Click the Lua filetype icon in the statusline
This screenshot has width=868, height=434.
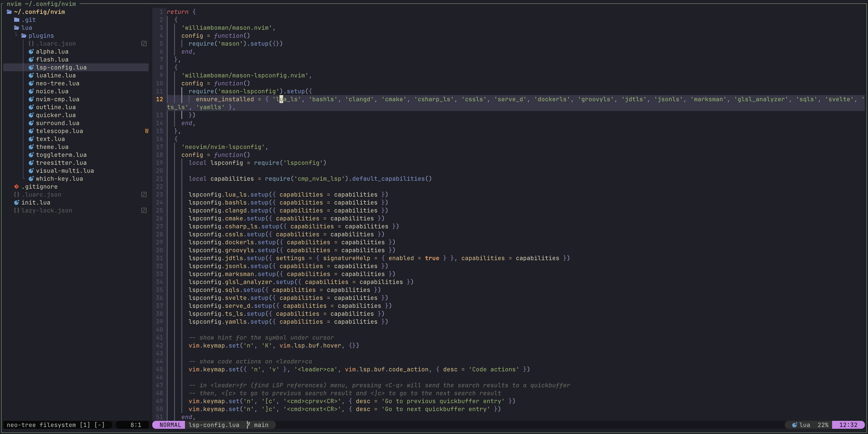coord(795,425)
